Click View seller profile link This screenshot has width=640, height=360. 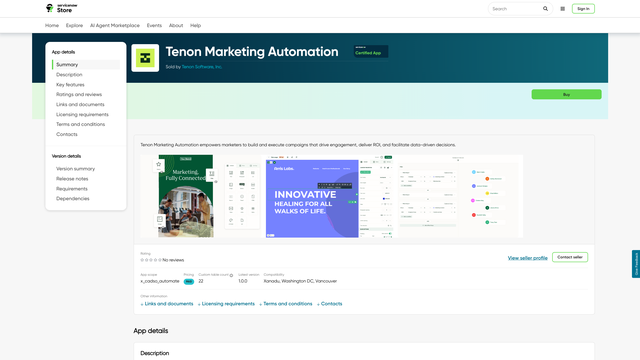(527, 258)
